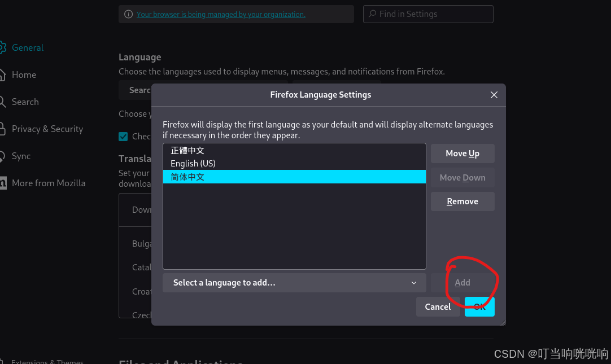Open the Sync settings category
Screen dimensions: 611x364
[21, 156]
